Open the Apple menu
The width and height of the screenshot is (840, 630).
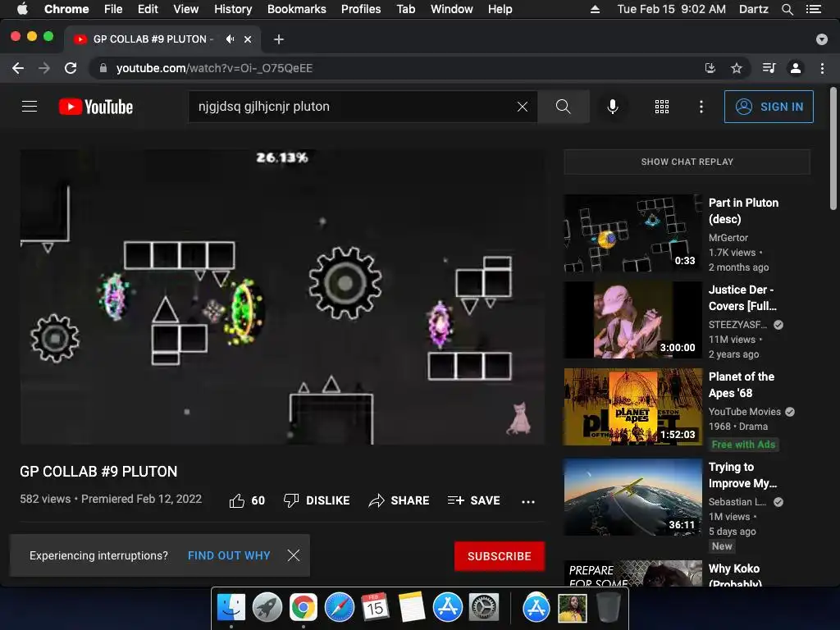[22, 9]
